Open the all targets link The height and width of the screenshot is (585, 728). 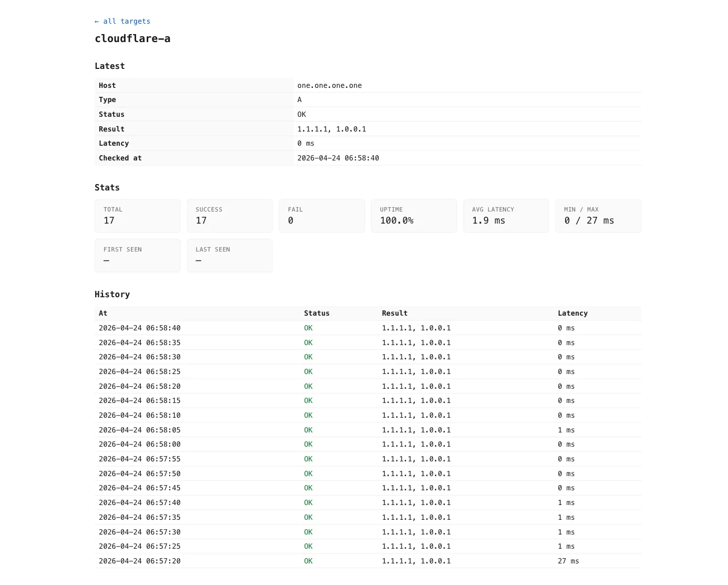tap(122, 21)
